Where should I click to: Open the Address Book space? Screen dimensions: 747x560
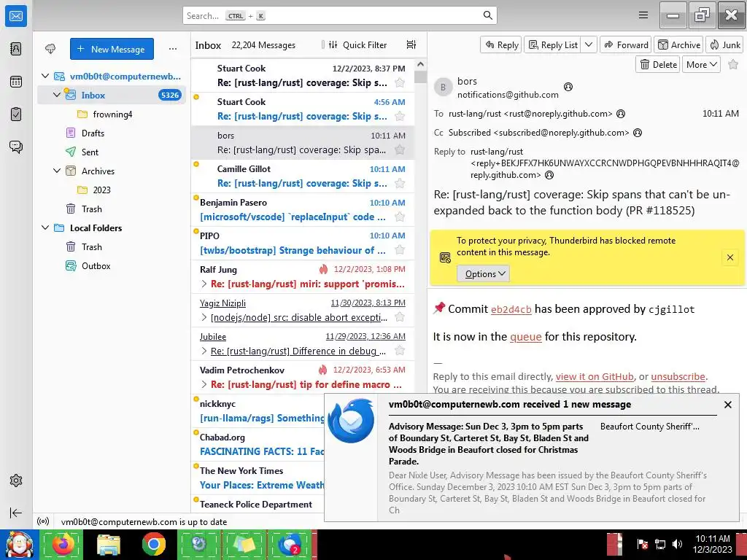tap(16, 49)
